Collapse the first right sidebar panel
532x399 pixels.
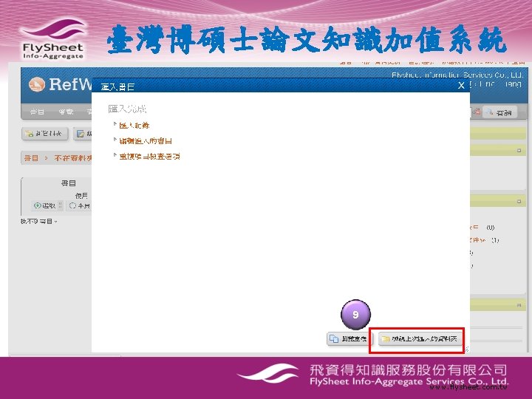coord(519,150)
